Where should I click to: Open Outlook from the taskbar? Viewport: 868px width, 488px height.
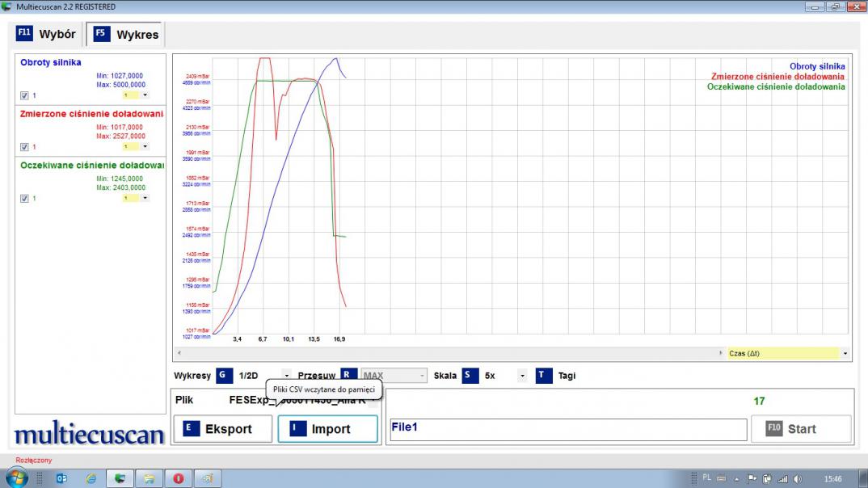point(62,478)
